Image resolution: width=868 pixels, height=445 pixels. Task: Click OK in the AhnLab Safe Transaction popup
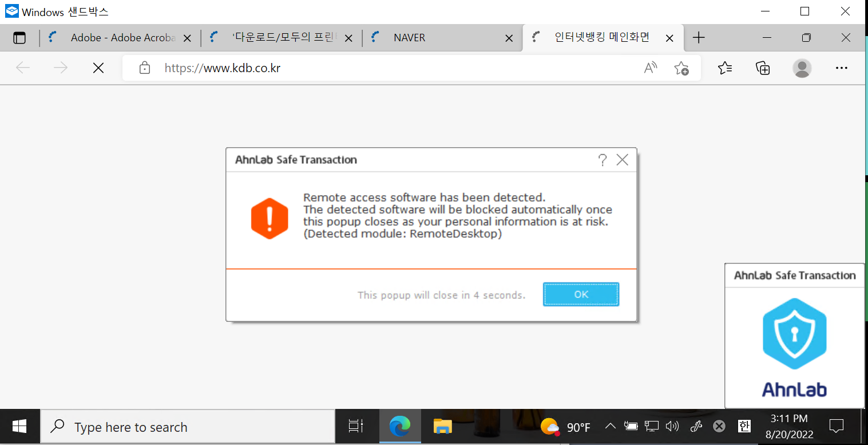581,294
